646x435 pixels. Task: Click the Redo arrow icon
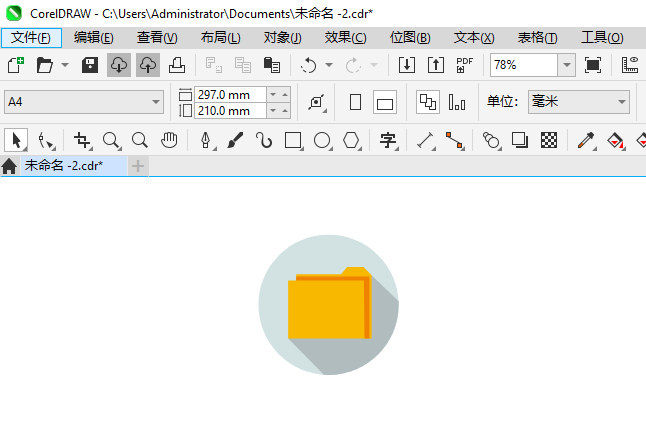[x=353, y=65]
